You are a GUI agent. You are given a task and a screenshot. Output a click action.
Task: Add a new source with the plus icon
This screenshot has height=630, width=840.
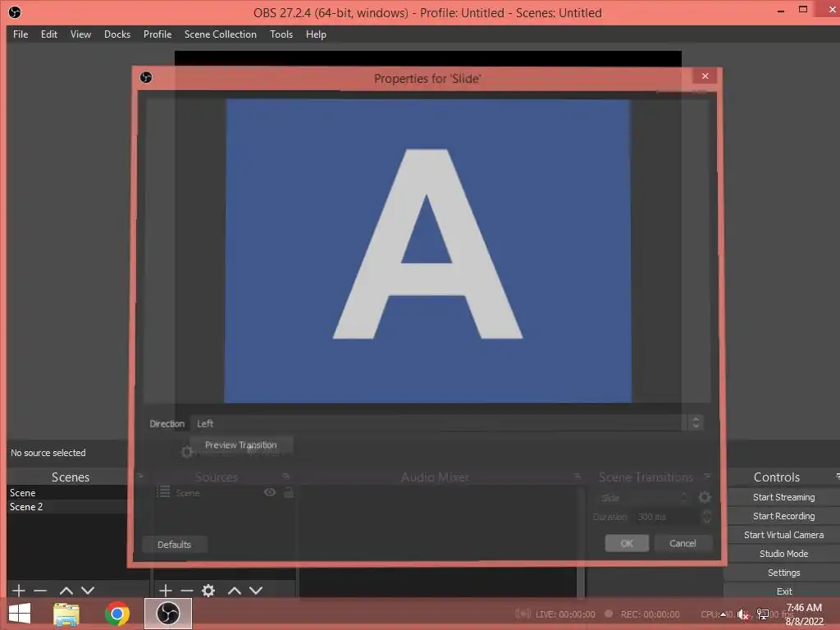[166, 591]
